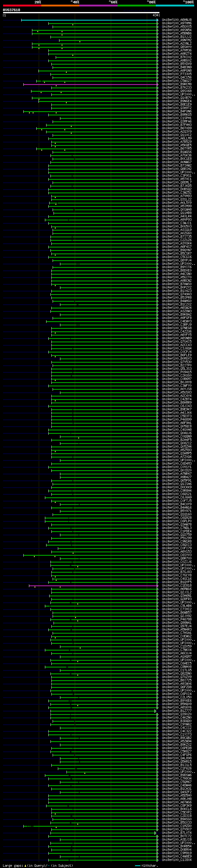Select the UniRef100_P51299 label
The height and width of the screenshot is (868, 197).
[177, 539]
